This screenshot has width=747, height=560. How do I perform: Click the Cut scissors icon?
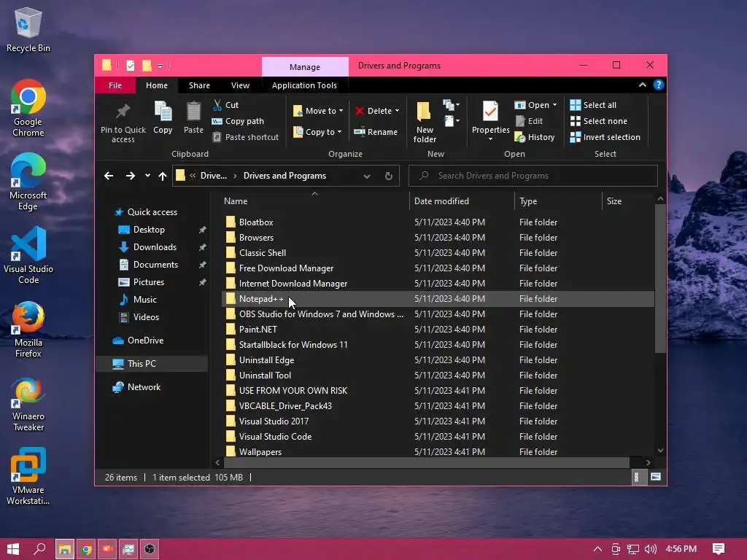click(x=217, y=105)
